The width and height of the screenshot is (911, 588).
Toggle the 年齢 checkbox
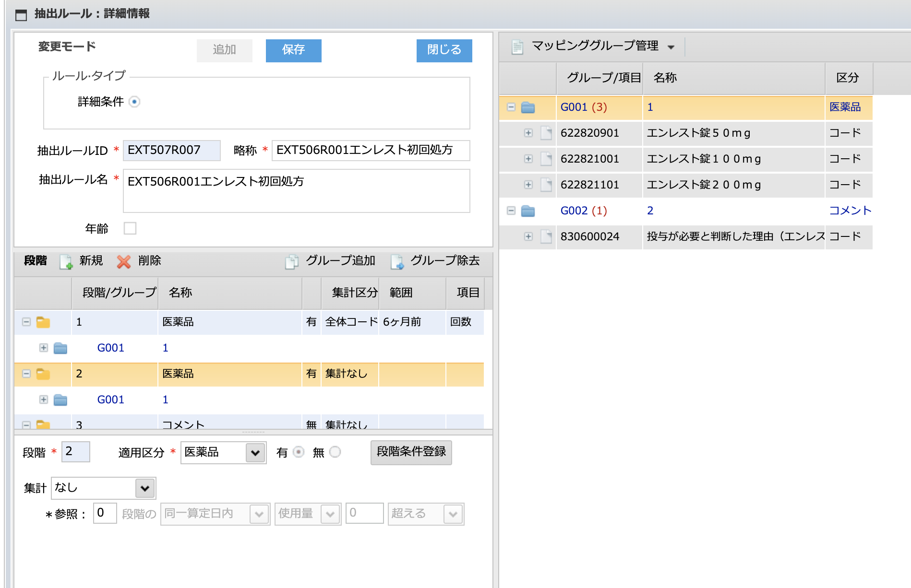click(x=130, y=228)
